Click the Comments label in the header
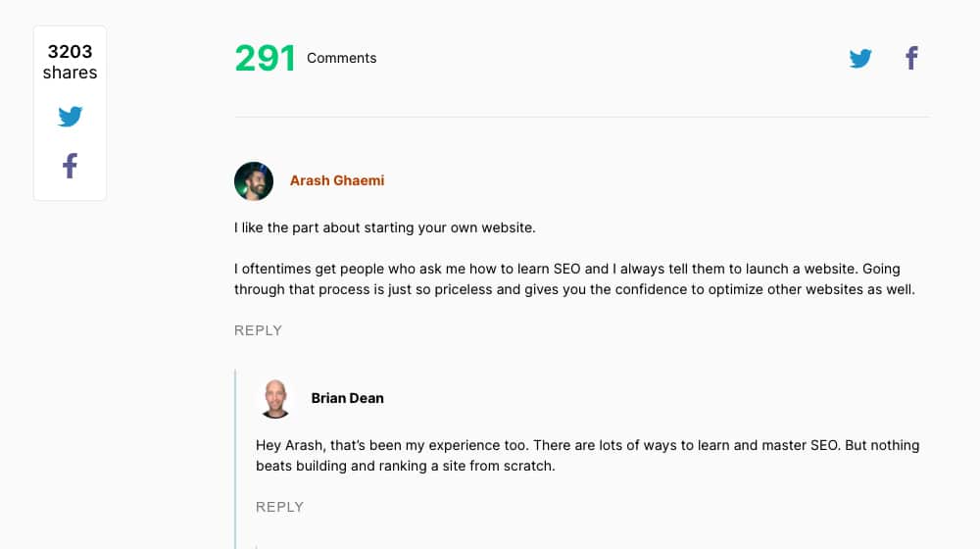 341,58
